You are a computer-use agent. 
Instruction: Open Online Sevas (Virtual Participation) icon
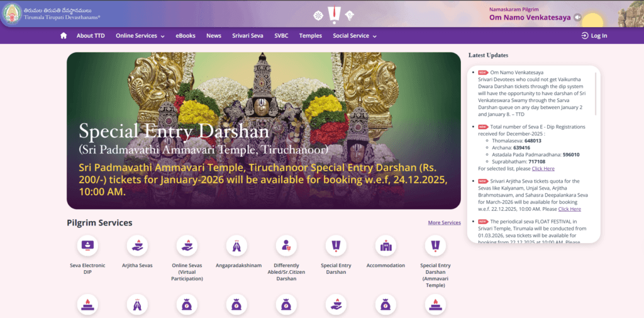point(187,246)
